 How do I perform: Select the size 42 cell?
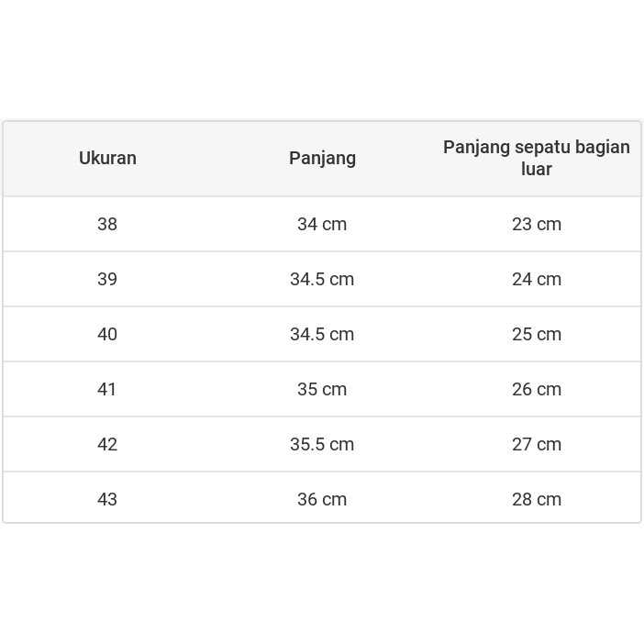[x=107, y=444]
